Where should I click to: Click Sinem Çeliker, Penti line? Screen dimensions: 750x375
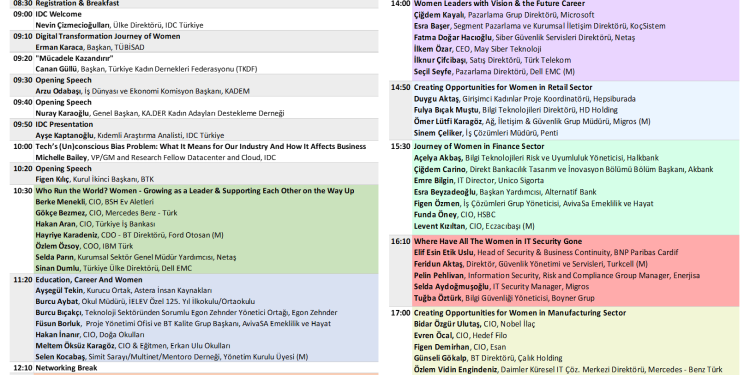coord(485,133)
